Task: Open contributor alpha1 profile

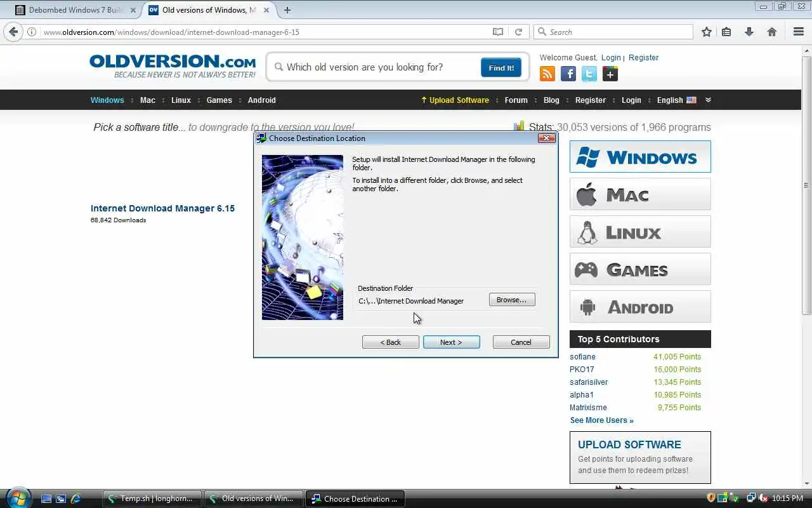Action: [x=582, y=395]
